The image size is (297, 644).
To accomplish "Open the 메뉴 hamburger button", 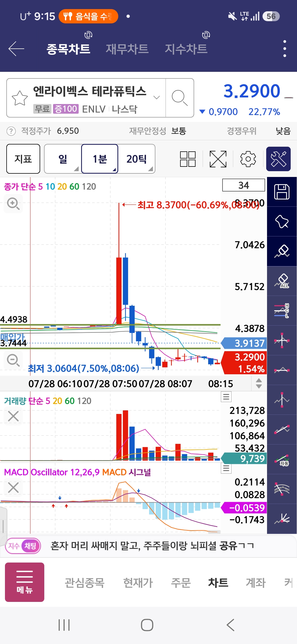I will point(24,582).
